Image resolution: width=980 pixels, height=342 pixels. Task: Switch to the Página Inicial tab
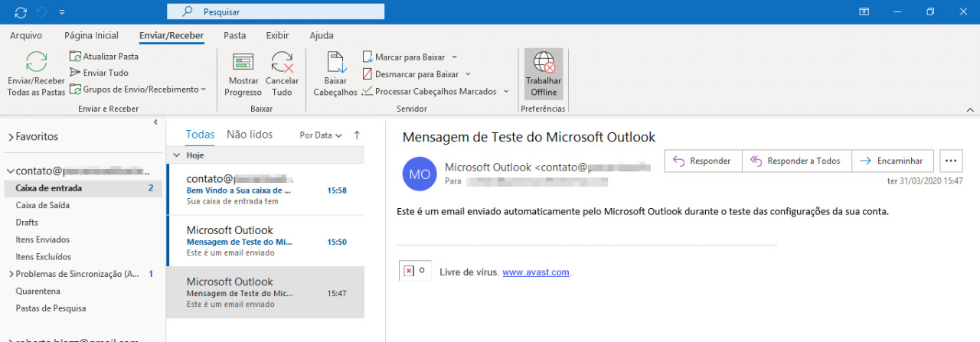(x=92, y=36)
